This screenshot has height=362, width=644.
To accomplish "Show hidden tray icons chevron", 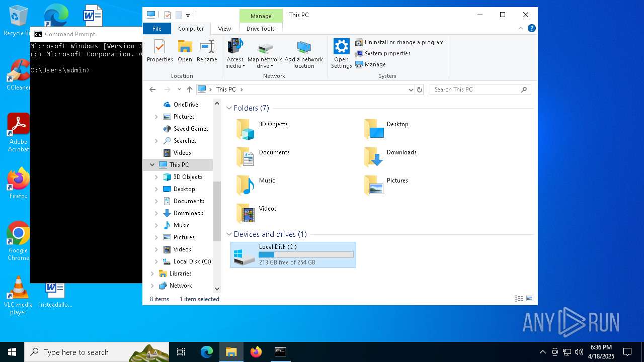I will pos(542,352).
